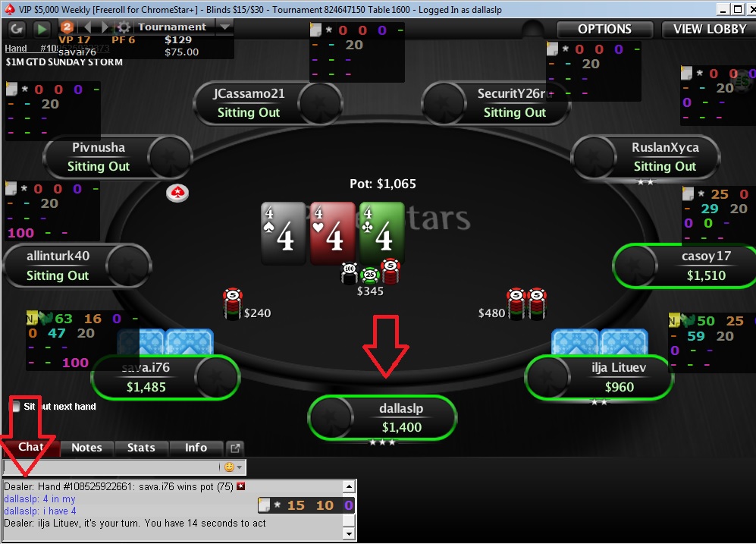Switch to the Notes tab
Screen dimensions: 756x544
click(x=86, y=448)
